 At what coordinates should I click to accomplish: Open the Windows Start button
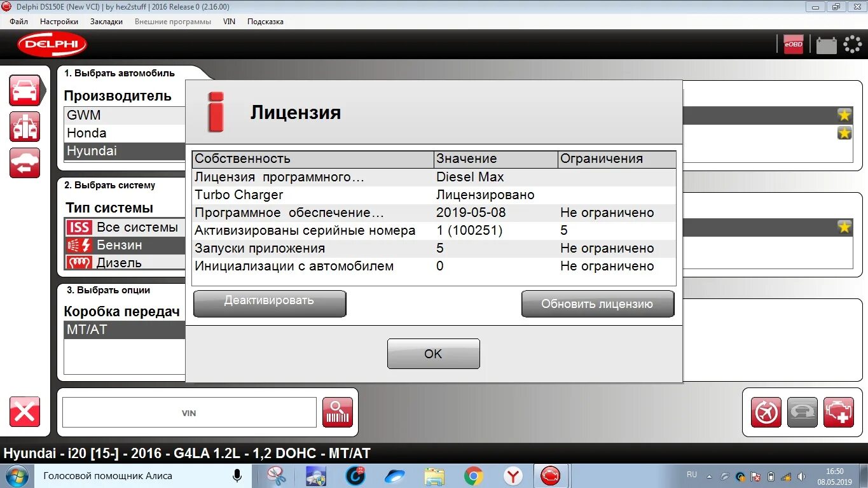(17, 476)
